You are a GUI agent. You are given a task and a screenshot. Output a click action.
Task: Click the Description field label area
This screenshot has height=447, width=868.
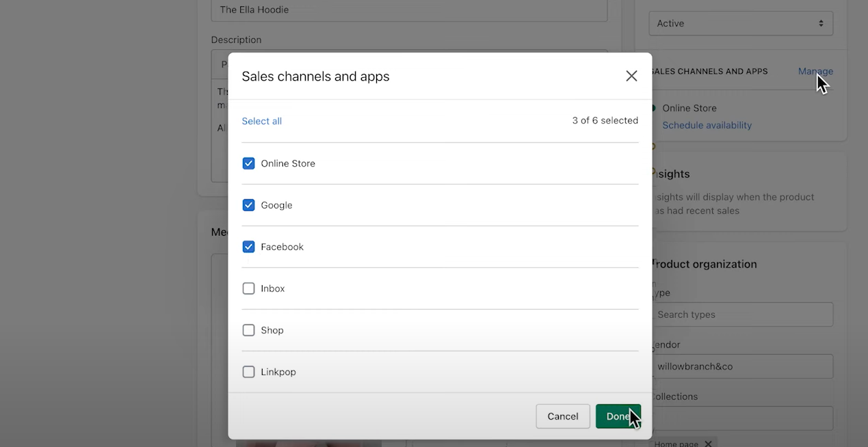tap(237, 40)
